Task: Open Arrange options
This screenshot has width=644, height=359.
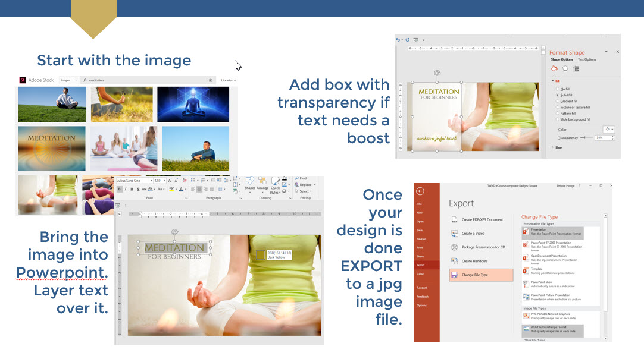Action: click(x=262, y=185)
